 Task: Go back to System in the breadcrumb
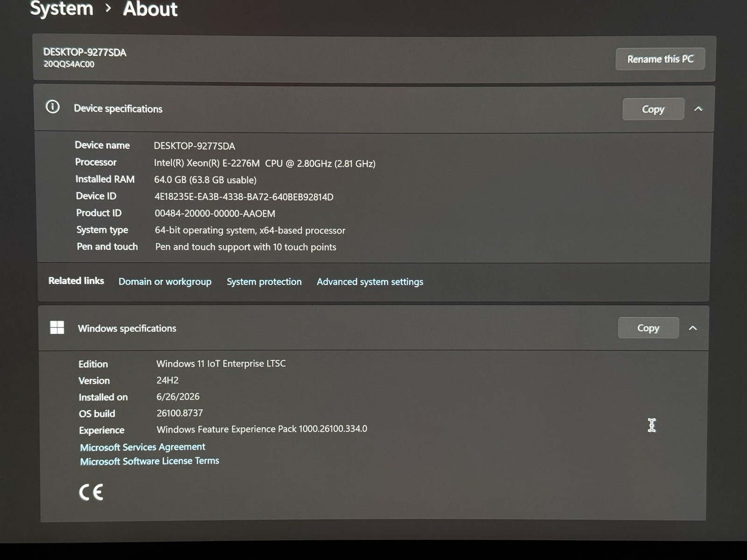62,9
